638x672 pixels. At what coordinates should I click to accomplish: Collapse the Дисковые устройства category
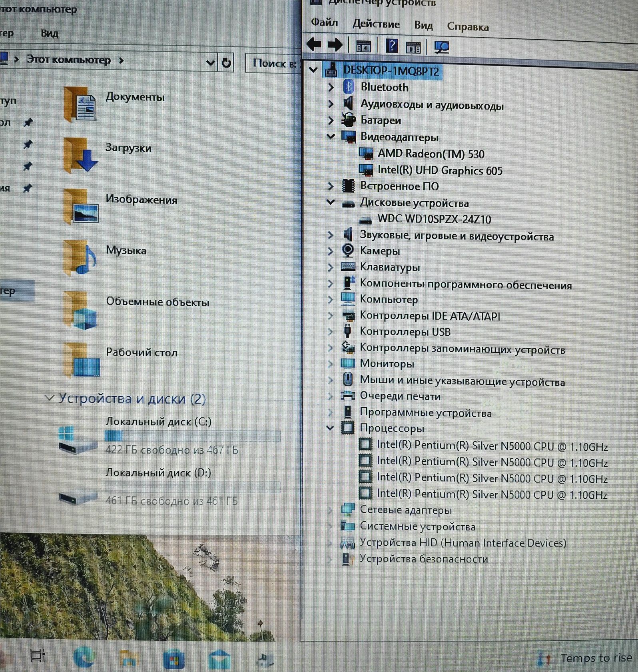point(331,202)
